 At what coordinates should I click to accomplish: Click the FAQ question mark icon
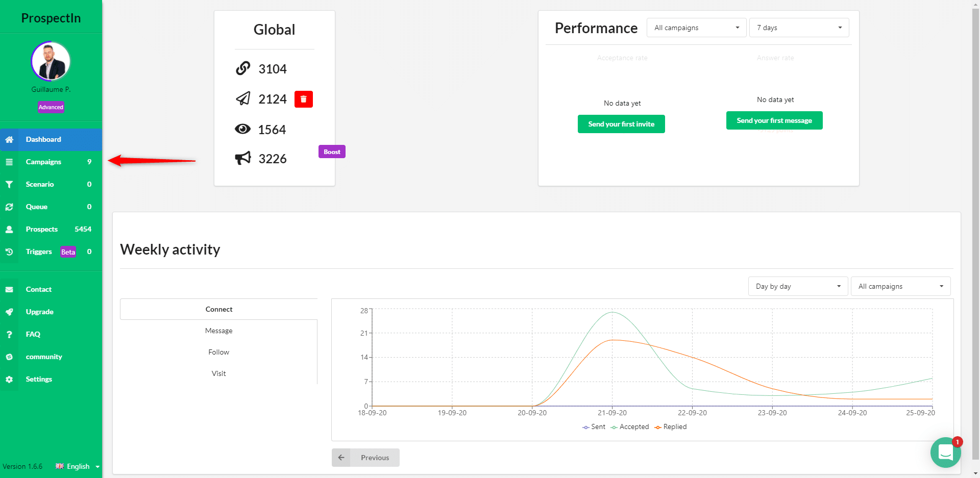9,334
